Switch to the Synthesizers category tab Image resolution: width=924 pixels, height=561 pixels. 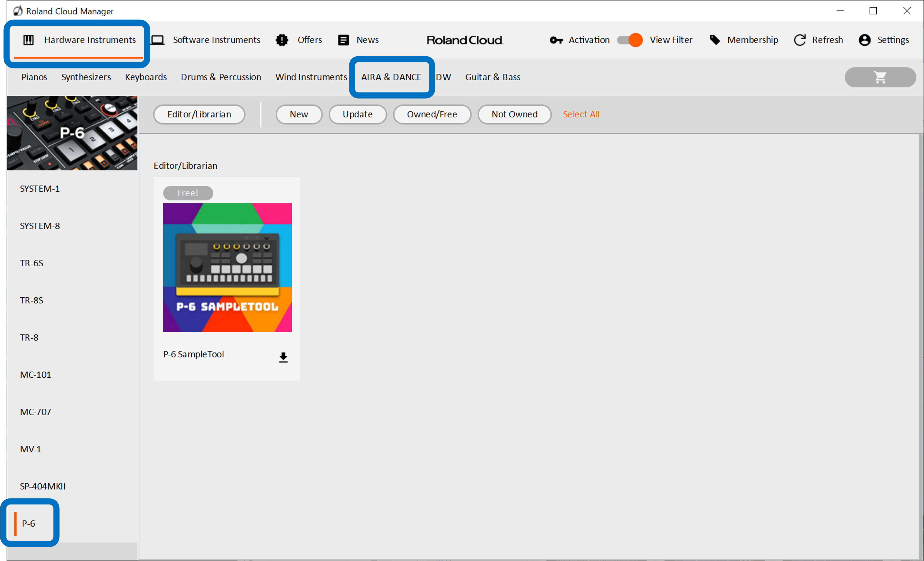86,77
